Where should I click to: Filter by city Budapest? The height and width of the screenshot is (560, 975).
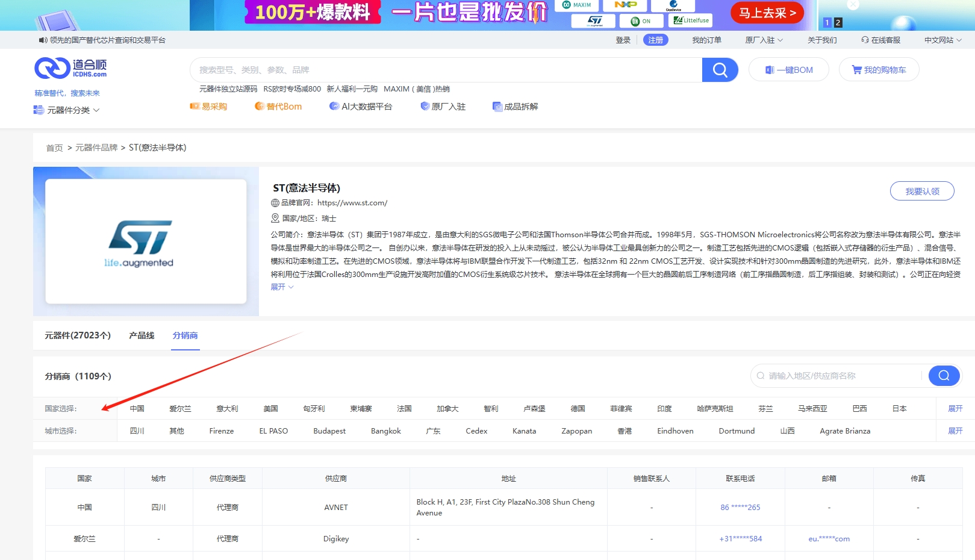click(329, 431)
